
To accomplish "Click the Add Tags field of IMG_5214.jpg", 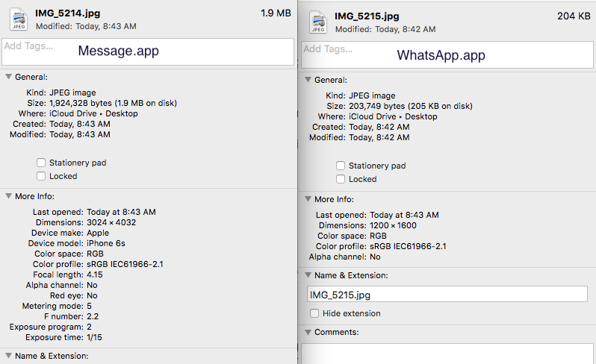I will tap(148, 51).
